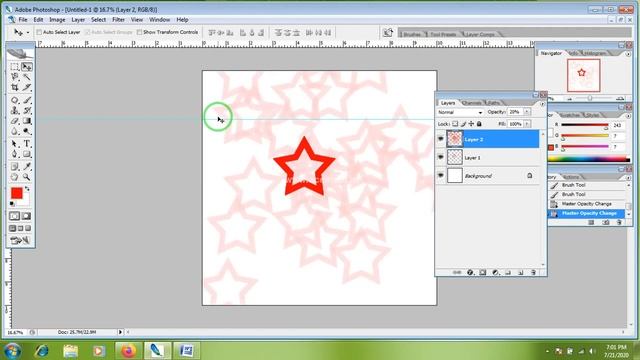Select the Crop tool
This screenshot has height=360, width=640.
point(15,87)
